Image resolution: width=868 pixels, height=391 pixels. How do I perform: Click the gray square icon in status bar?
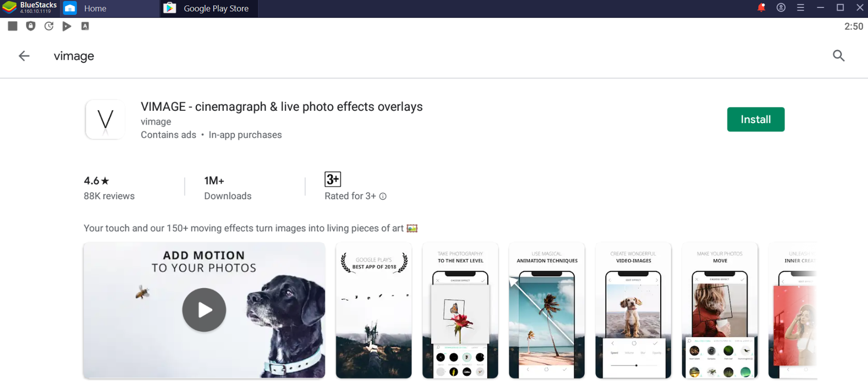(12, 26)
